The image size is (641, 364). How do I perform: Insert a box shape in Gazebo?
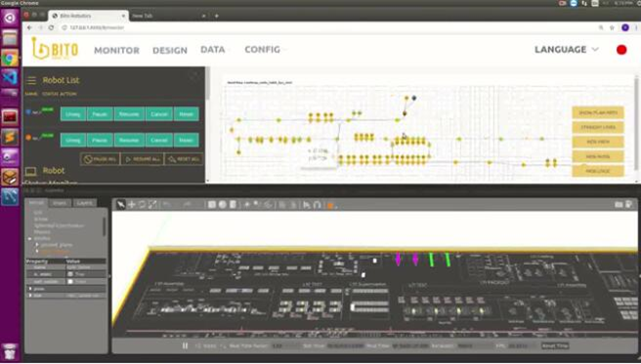(x=211, y=204)
